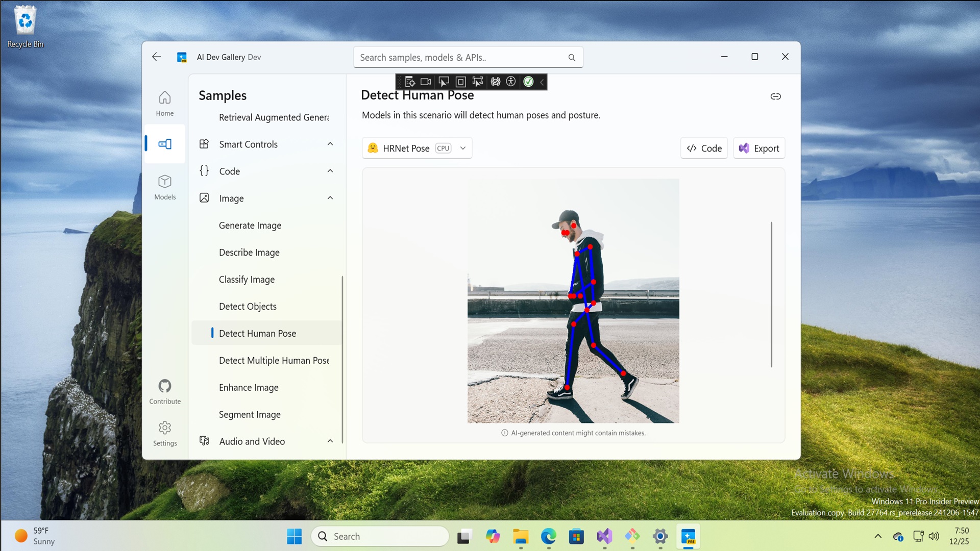The height and width of the screenshot is (551, 980).
Task: Click the Audio and Video category icon
Action: coord(204,441)
